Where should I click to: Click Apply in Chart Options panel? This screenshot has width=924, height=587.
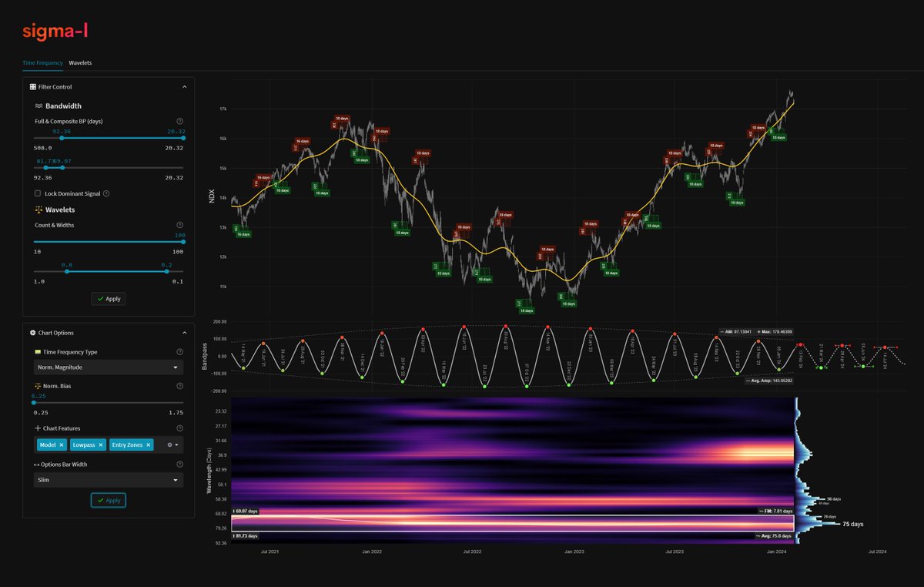coord(109,500)
